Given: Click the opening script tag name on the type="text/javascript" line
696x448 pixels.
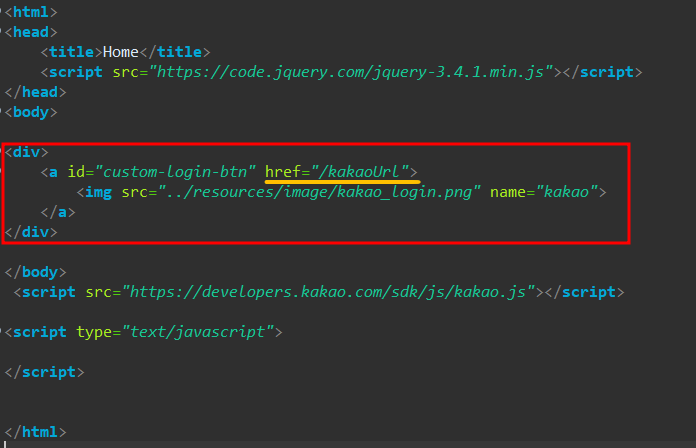Looking at the screenshot, I should point(40,332).
